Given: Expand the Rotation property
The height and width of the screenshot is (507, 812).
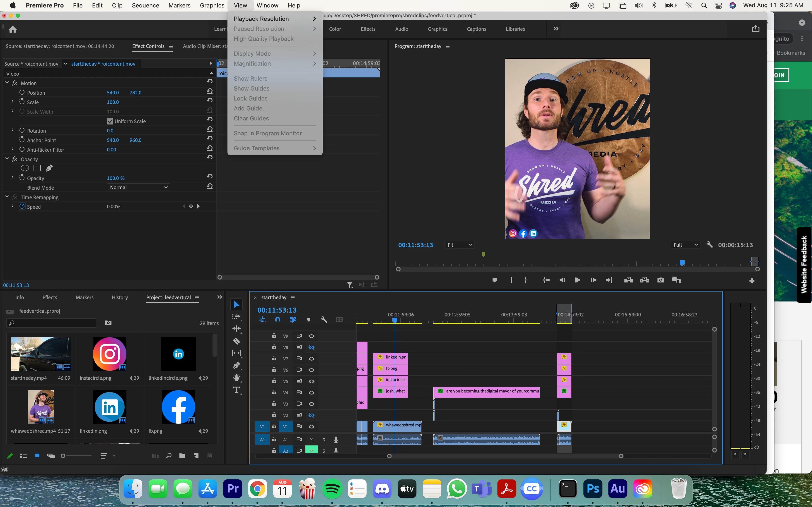Looking at the screenshot, I should click(x=12, y=130).
